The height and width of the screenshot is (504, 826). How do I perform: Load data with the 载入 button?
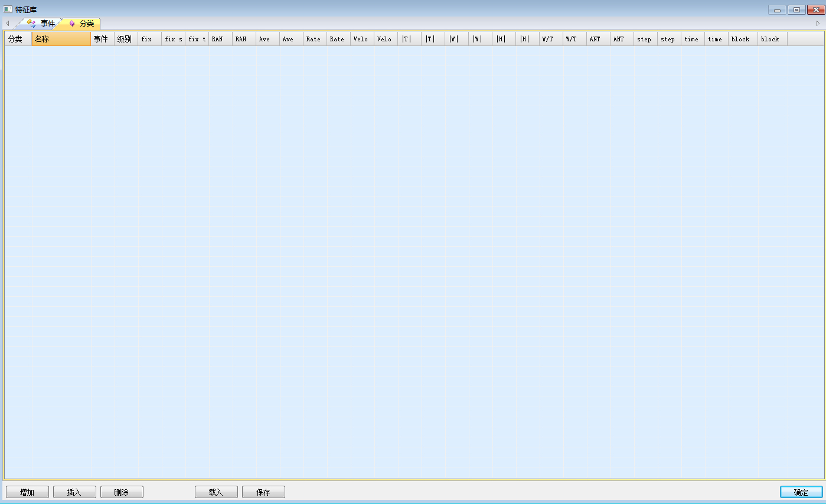coord(216,492)
